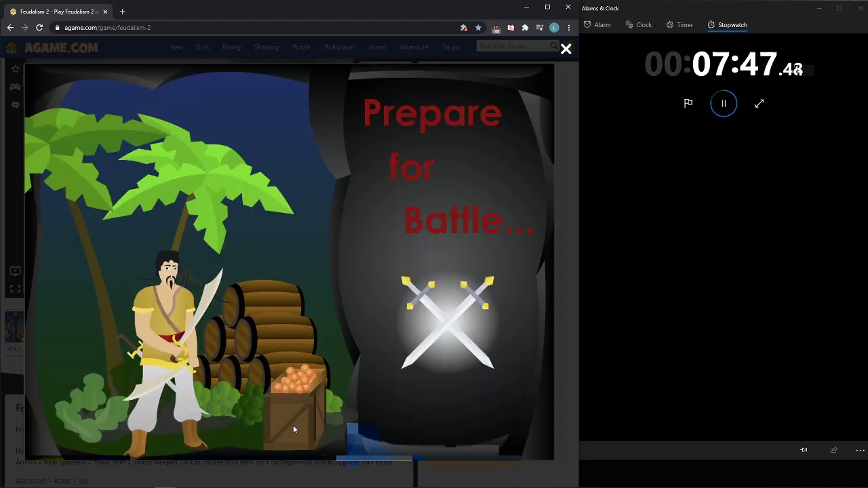Go back in the browser
868x488 pixels.
click(x=10, y=28)
